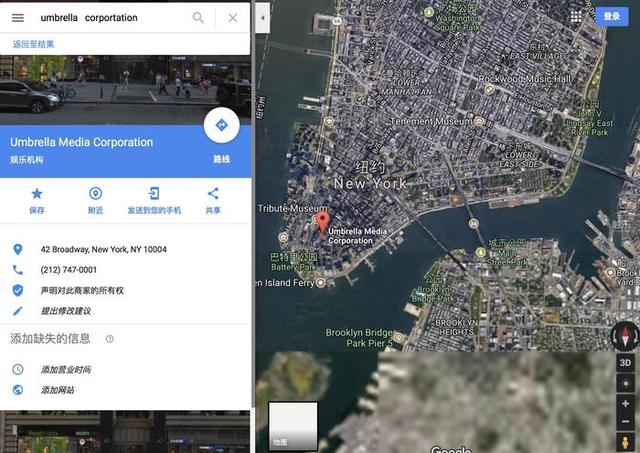640x453 pixels.
Task: Share this place via share icon
Action: (x=213, y=193)
